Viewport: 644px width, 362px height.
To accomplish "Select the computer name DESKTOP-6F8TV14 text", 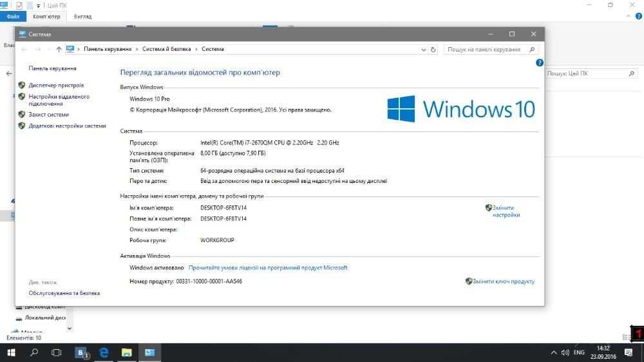I will click(x=223, y=208).
